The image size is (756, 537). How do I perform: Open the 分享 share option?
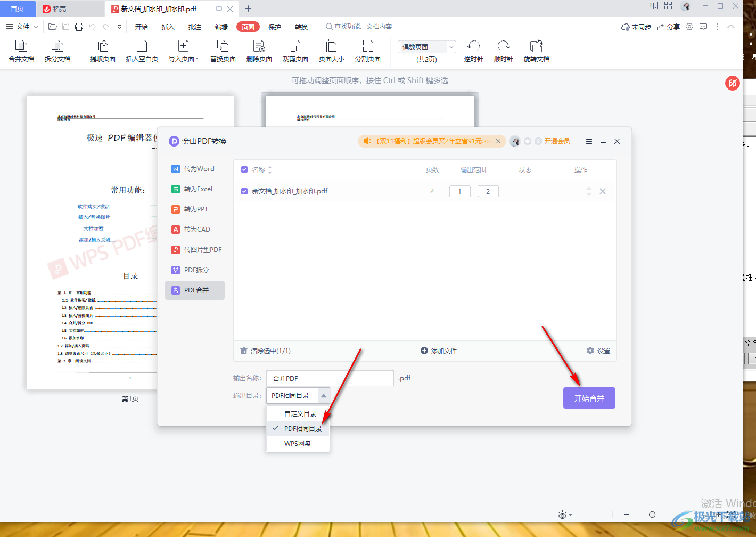[668, 27]
